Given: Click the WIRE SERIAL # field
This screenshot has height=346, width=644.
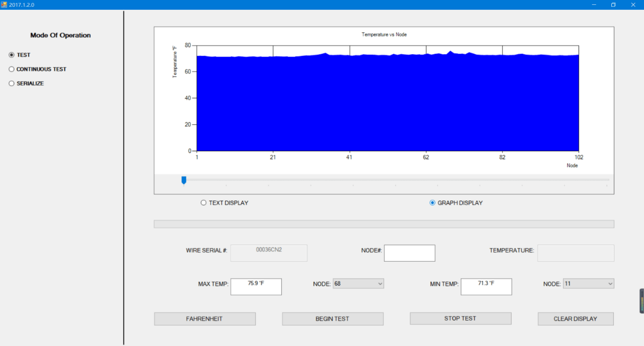Looking at the screenshot, I should [x=269, y=253].
